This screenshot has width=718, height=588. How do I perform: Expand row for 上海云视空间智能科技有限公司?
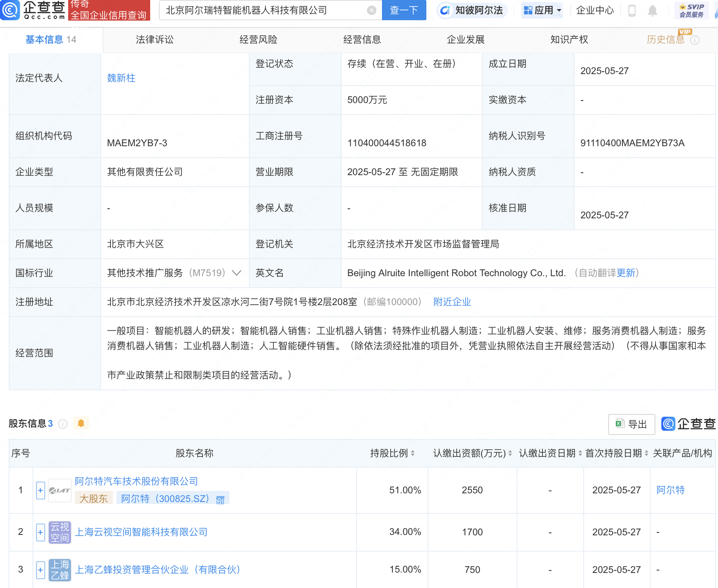tap(40, 532)
